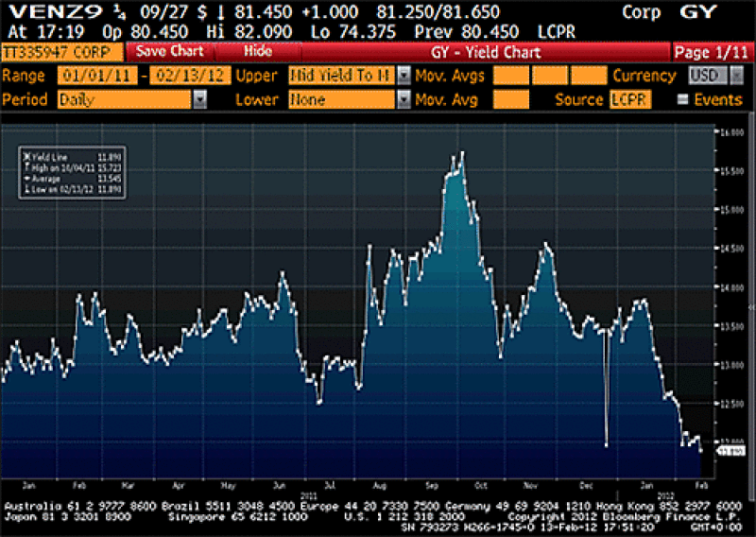756x537 pixels.
Task: Click the lower Mov. Avg input box
Action: [x=511, y=100]
